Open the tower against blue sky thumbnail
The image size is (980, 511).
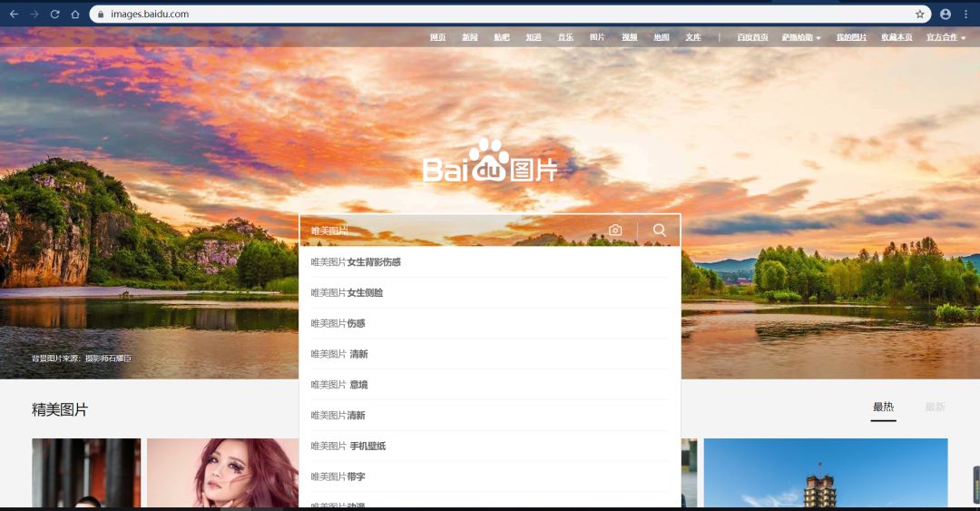click(x=826, y=473)
